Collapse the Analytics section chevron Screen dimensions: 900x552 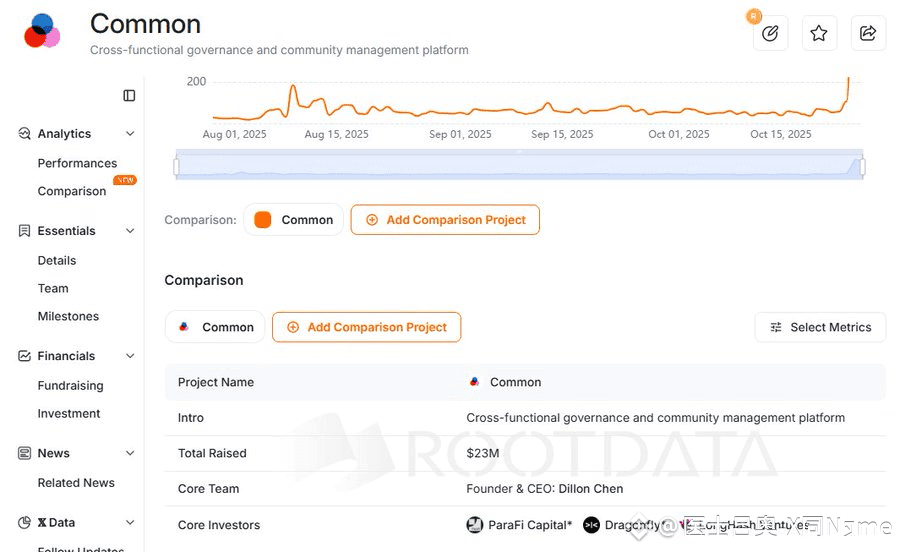pyautogui.click(x=130, y=134)
